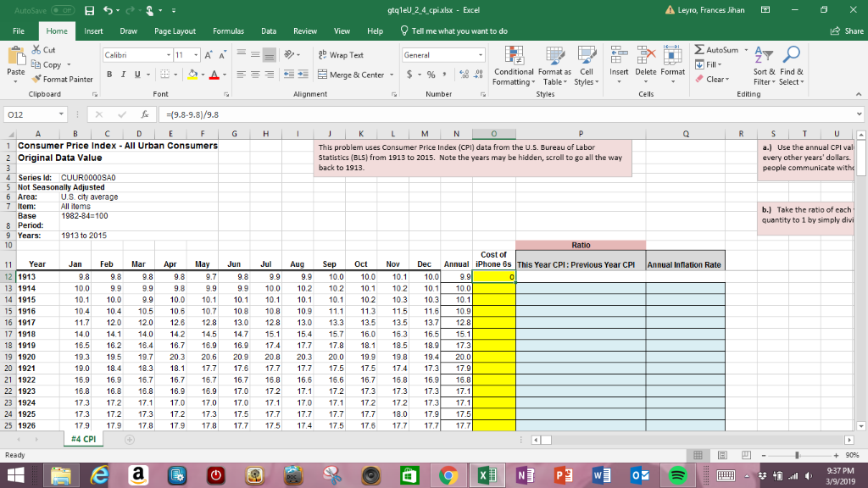The image size is (868, 488).
Task: Click Insert cells icon
Action: 619,55
